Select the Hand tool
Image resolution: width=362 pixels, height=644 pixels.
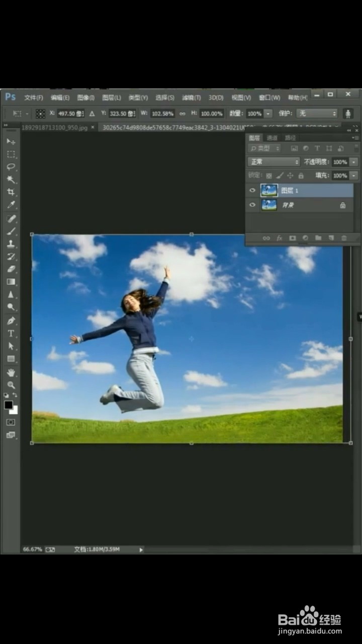[11, 373]
